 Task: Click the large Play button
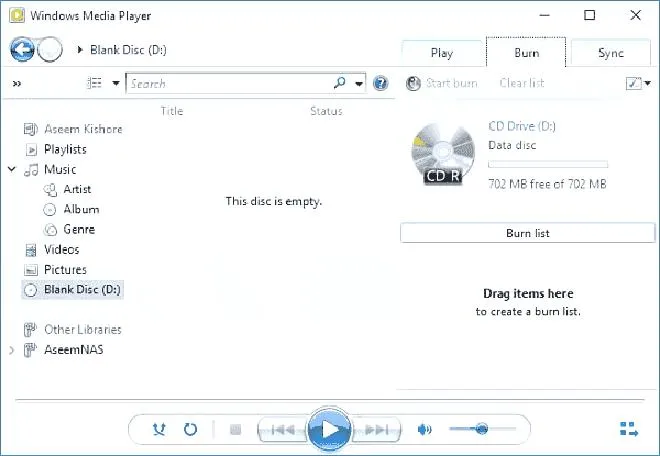[329, 429]
